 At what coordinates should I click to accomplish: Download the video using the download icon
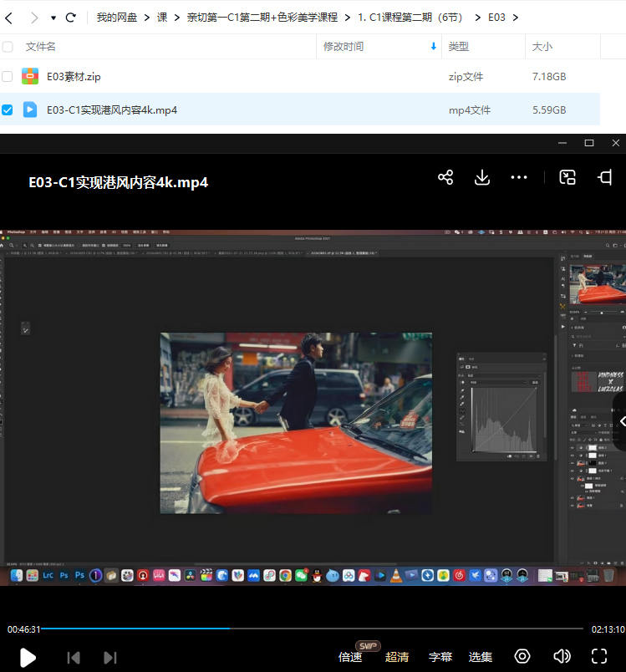481,177
